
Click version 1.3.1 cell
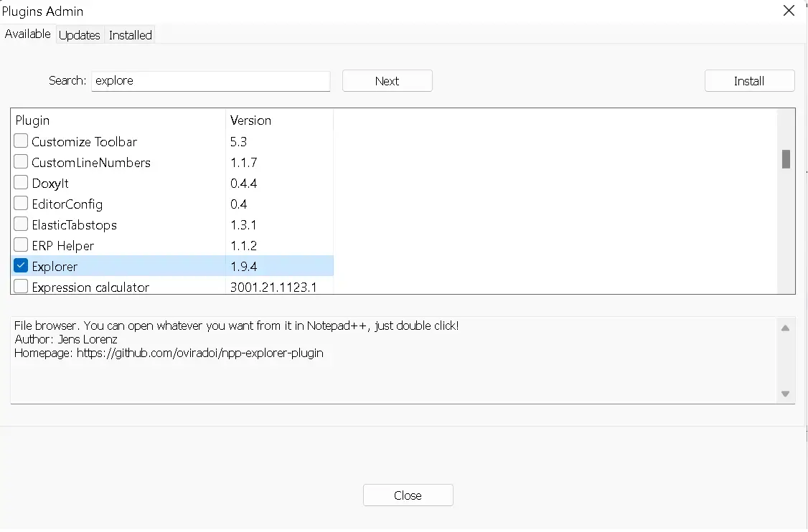tap(243, 225)
